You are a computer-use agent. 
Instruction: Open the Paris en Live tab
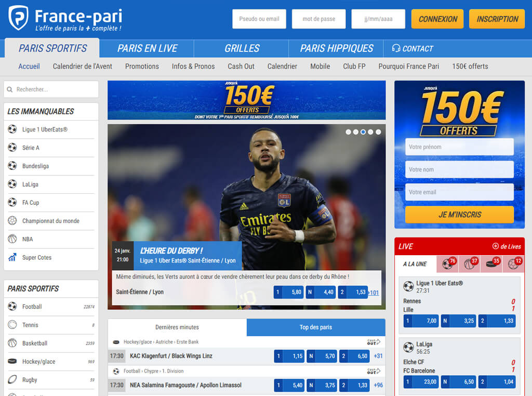coord(147,48)
